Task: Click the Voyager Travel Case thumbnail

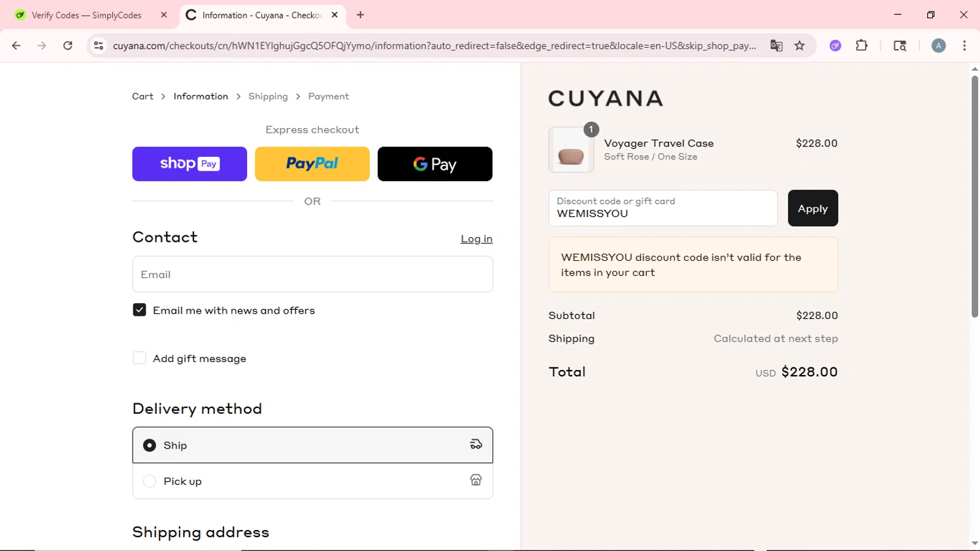Action: coord(571,150)
